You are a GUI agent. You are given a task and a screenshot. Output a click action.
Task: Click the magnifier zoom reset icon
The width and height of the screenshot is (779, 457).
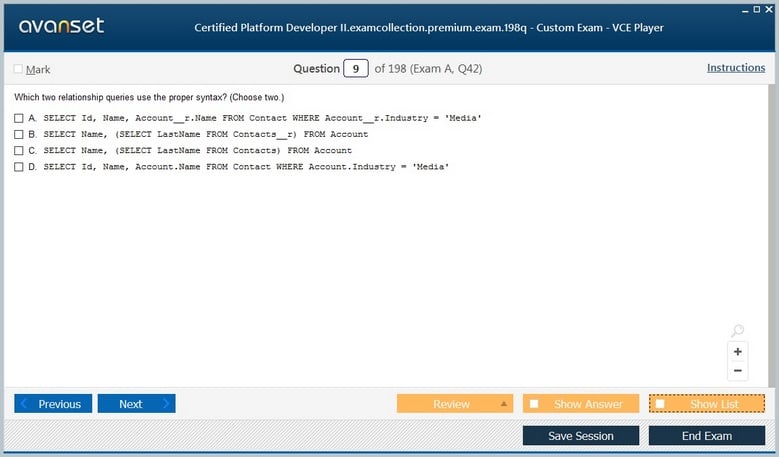737,331
